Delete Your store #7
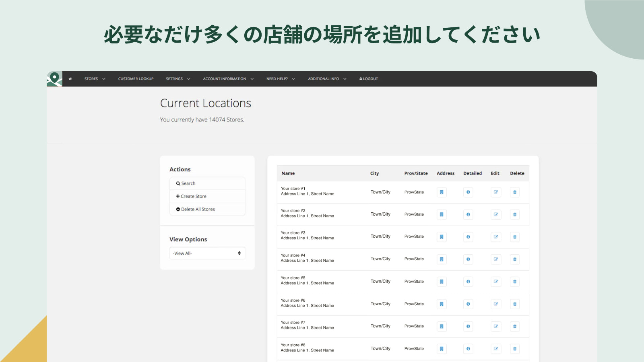Screen dimensions: 644x362 tap(515, 326)
